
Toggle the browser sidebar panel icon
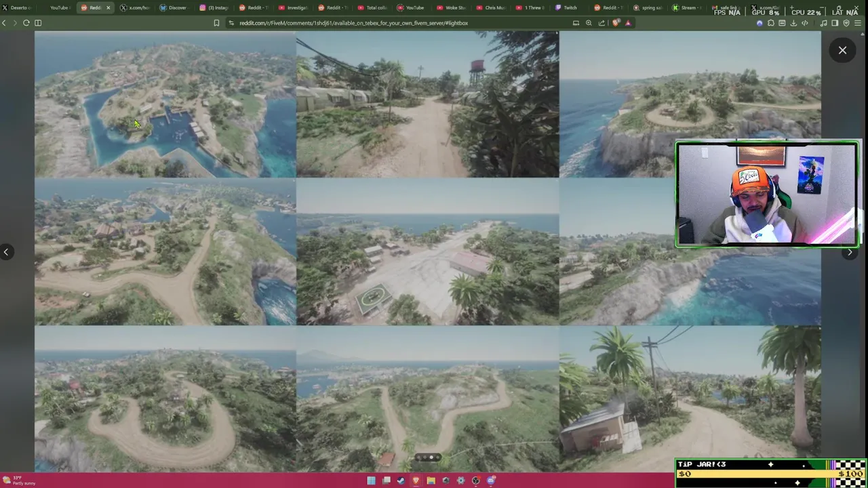point(38,23)
